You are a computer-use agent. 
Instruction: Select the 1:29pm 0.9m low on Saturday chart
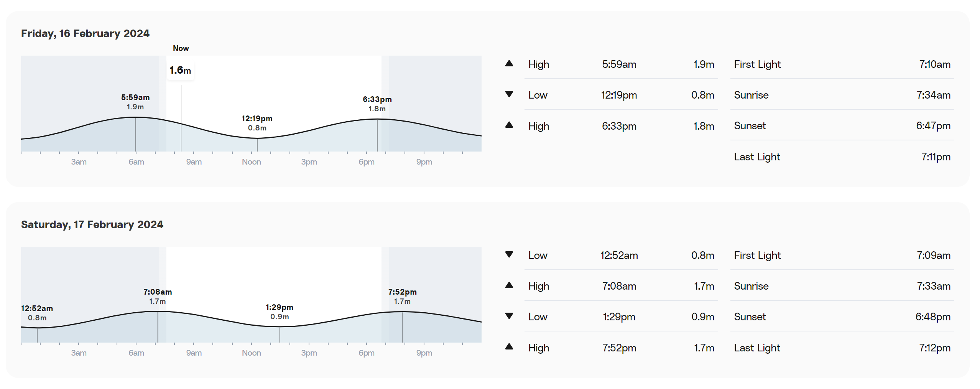(x=280, y=312)
